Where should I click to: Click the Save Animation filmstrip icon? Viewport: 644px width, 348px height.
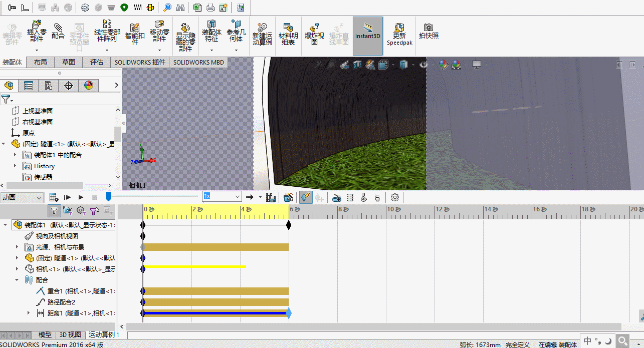[271, 197]
